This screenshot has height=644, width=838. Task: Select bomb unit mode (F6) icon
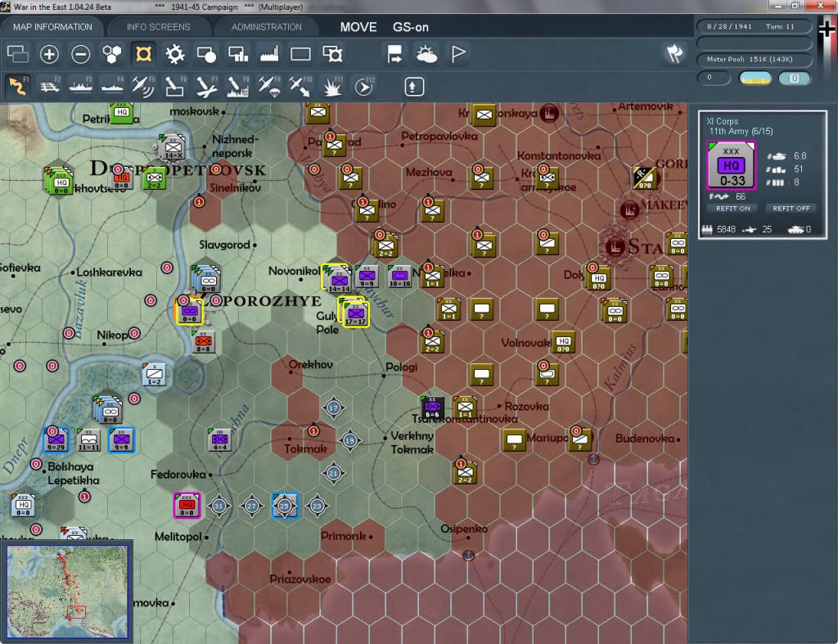click(x=175, y=86)
